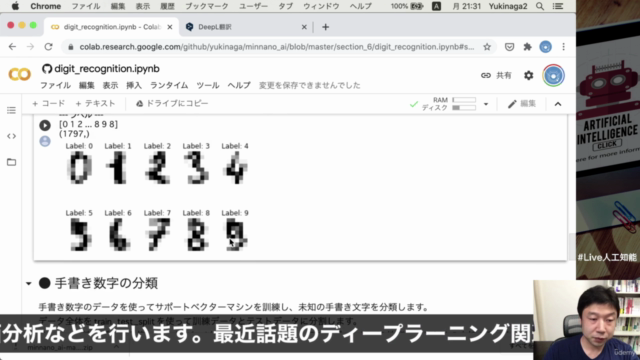Switch to the DeepL翻訳 tab
This screenshot has width=640, height=360.
pos(245,27)
